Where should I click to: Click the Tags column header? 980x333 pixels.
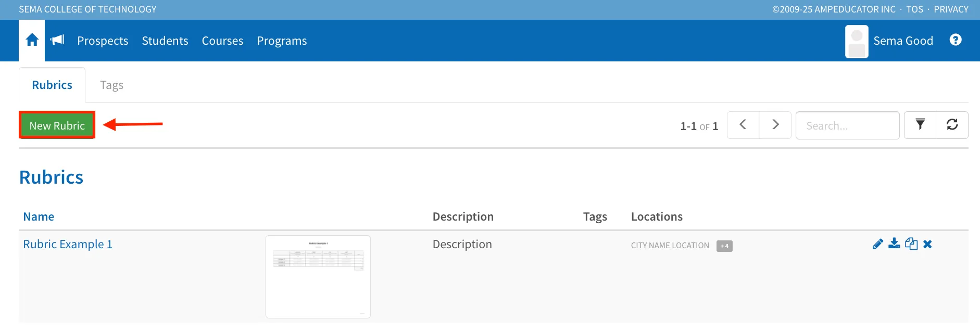595,216
